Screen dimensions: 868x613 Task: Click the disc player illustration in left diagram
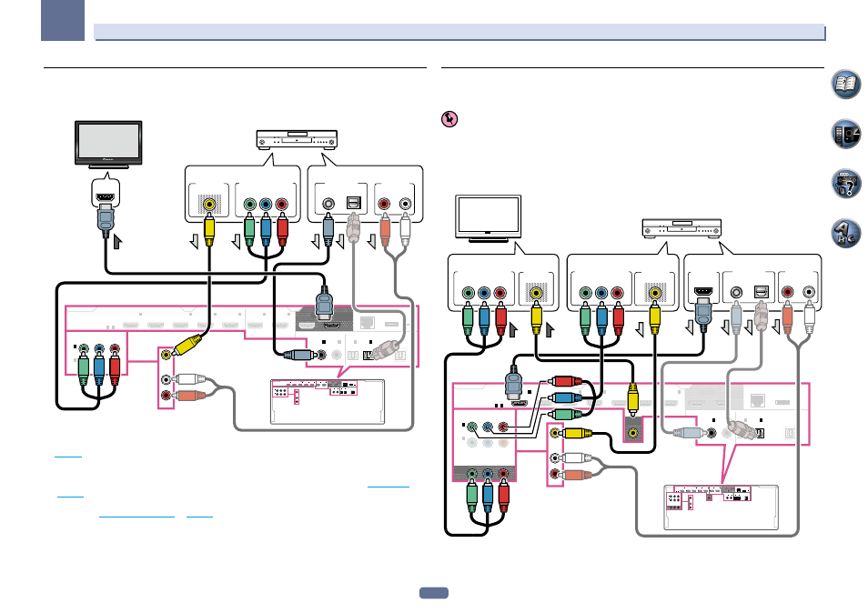pos(297,139)
